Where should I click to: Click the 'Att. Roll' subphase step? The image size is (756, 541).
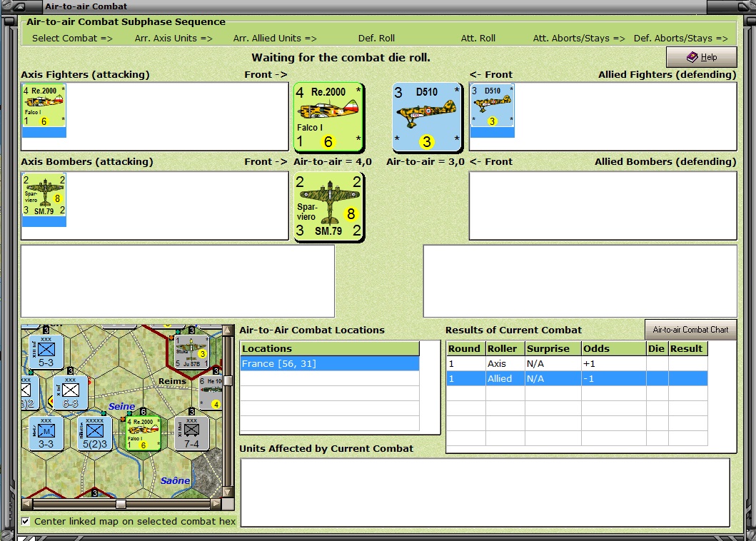click(x=478, y=38)
